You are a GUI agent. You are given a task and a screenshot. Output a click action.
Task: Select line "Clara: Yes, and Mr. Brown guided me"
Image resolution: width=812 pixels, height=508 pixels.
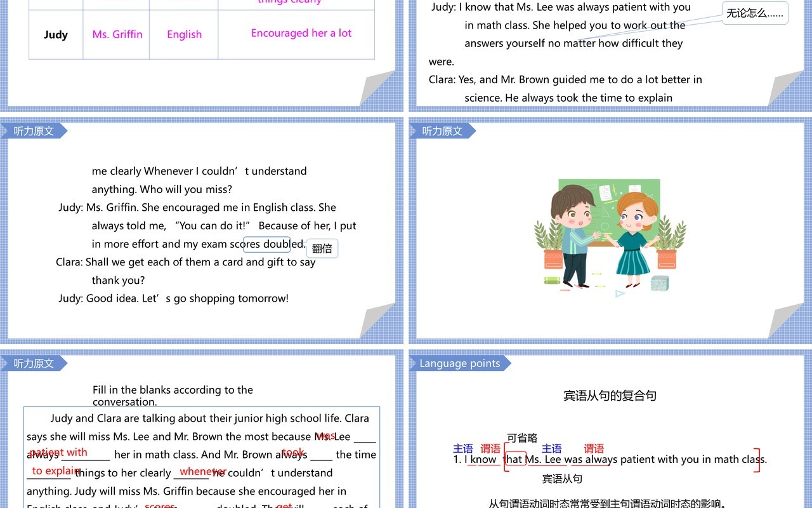(565, 79)
